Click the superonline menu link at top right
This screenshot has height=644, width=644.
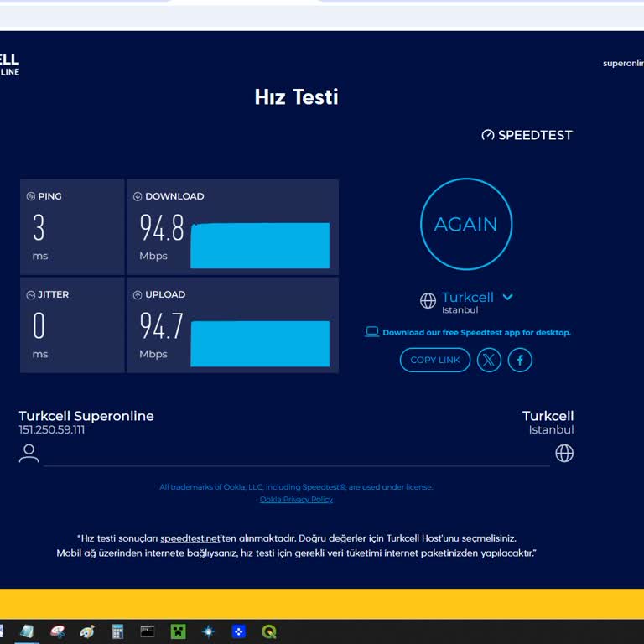(x=623, y=63)
